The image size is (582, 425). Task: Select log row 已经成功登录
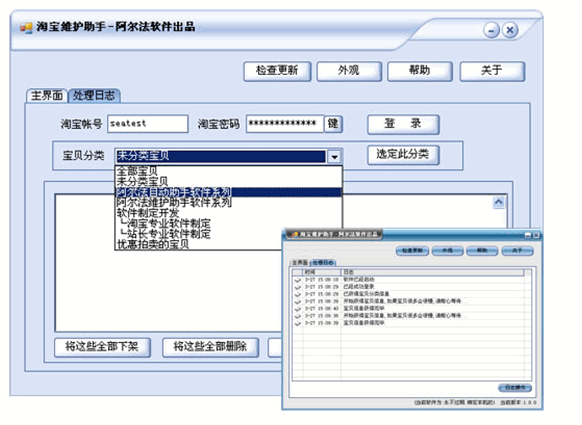[x=408, y=287]
